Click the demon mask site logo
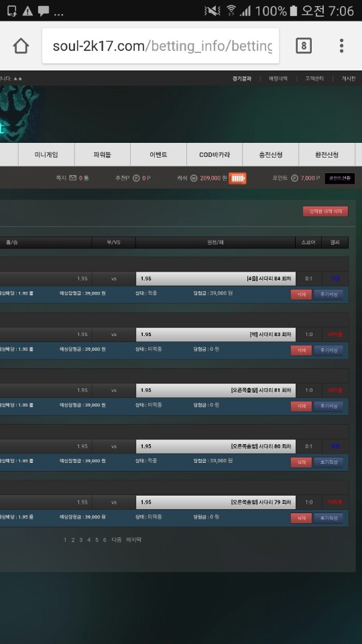This screenshot has height=644, width=362. 19,113
